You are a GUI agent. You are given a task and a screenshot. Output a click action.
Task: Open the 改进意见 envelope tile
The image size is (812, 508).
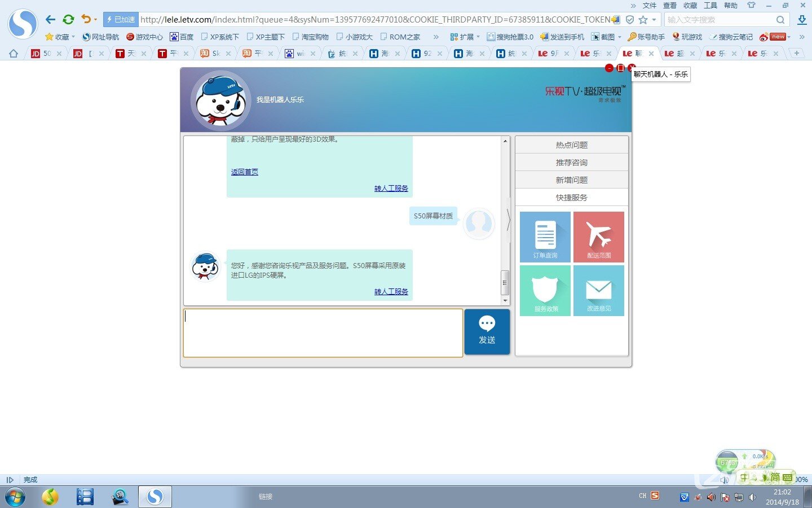(599, 290)
